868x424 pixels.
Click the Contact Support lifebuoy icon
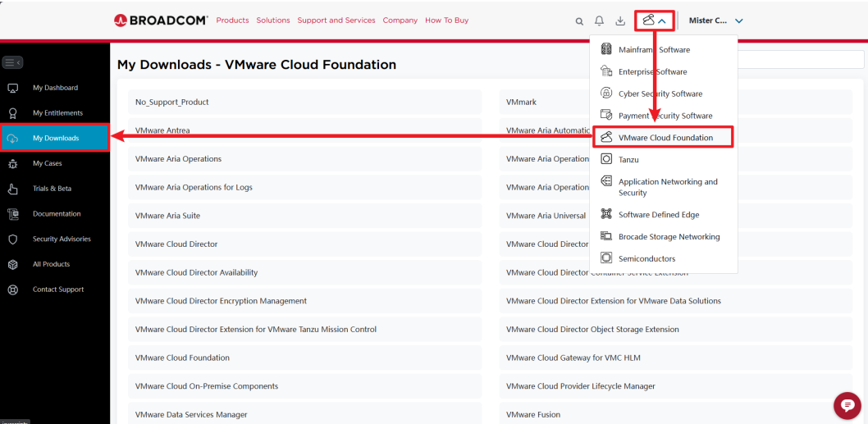click(x=13, y=290)
